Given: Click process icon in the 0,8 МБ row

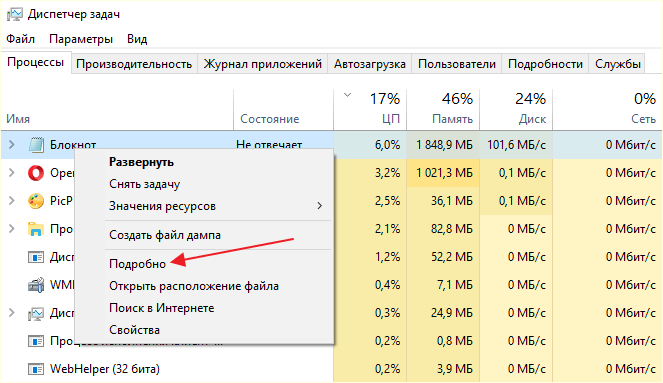Looking at the screenshot, I should click(36, 341).
